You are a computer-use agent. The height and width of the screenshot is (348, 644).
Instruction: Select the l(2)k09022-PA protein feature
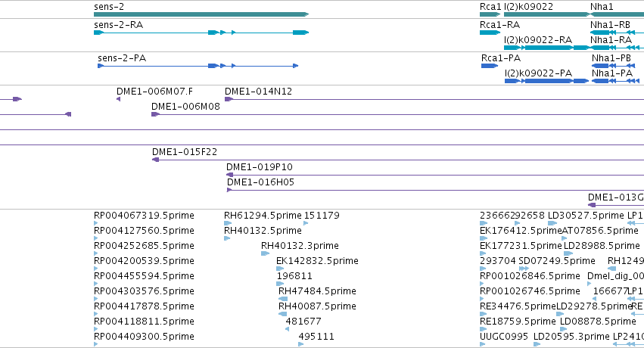(x=546, y=81)
